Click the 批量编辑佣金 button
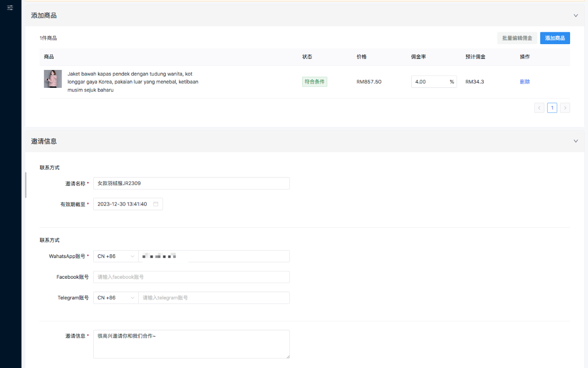 [517, 38]
